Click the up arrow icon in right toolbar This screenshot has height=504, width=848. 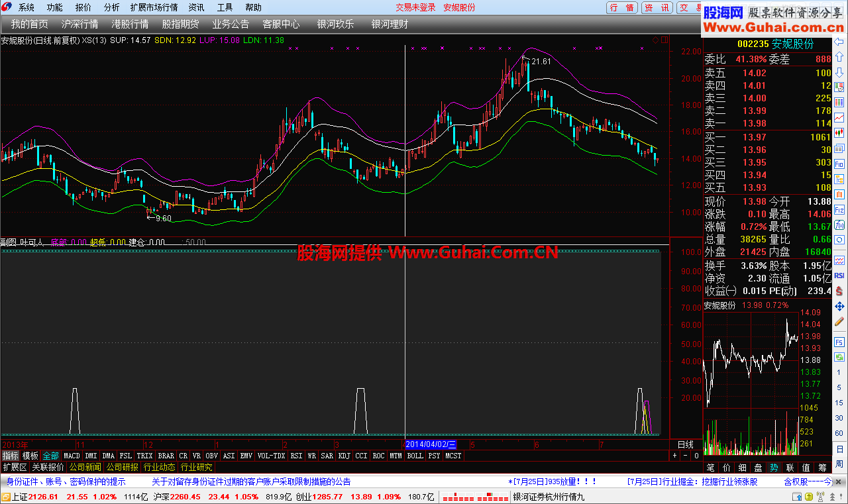(x=839, y=57)
